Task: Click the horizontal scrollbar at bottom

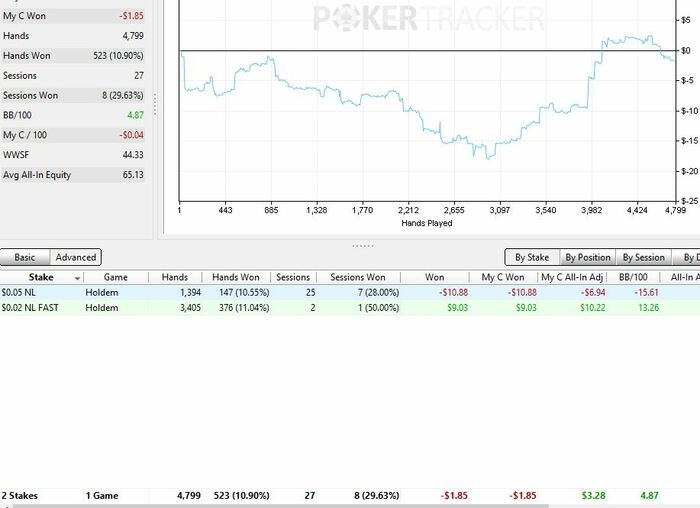Action: (x=280, y=506)
